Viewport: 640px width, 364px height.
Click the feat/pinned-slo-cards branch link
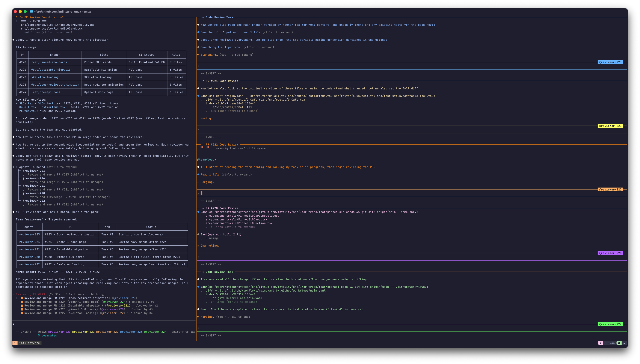point(49,62)
